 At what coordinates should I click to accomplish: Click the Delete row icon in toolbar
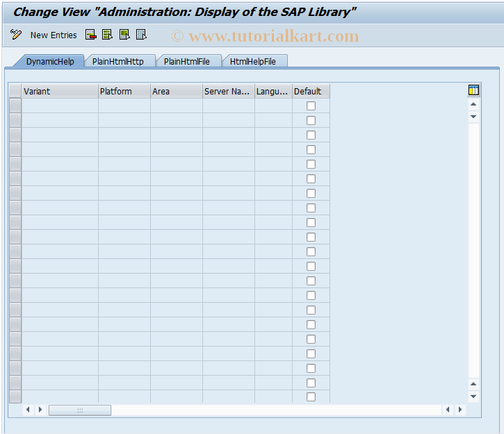(x=90, y=34)
